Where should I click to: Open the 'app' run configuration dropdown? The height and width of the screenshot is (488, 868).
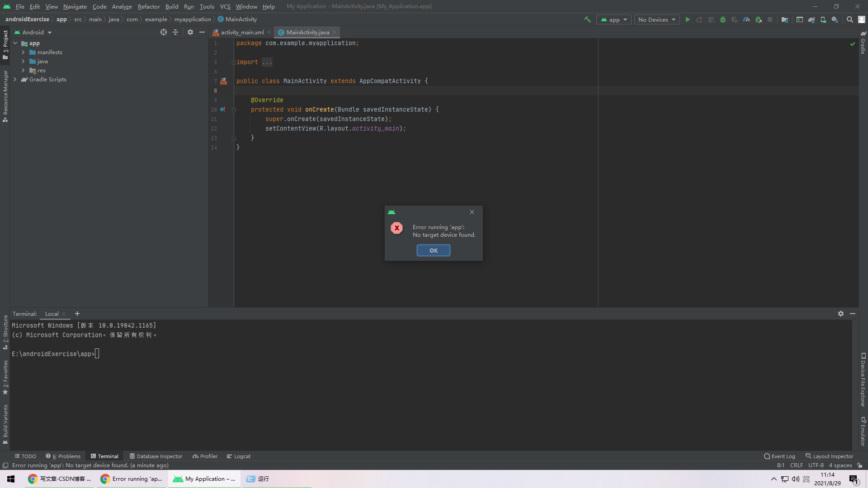(613, 19)
